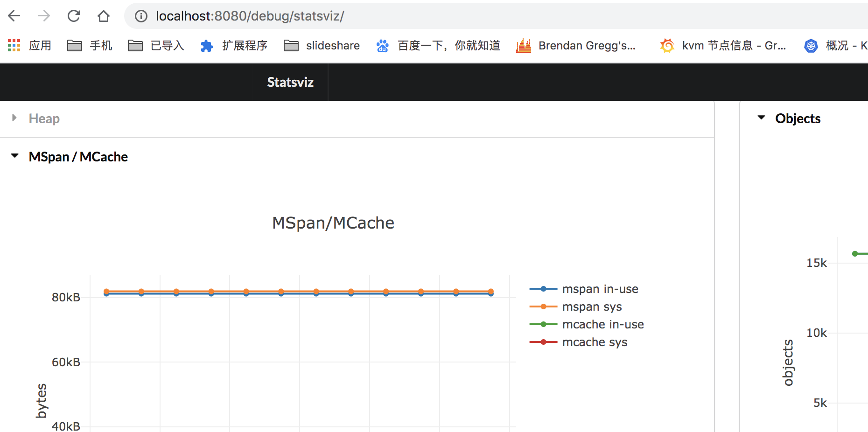This screenshot has width=868, height=432.
Task: Toggle mcache sys series in legend
Action: pyautogui.click(x=579, y=342)
